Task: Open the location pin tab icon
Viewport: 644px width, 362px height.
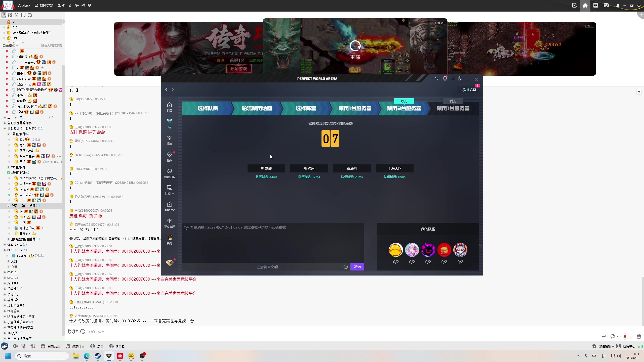Action: pos(17,15)
